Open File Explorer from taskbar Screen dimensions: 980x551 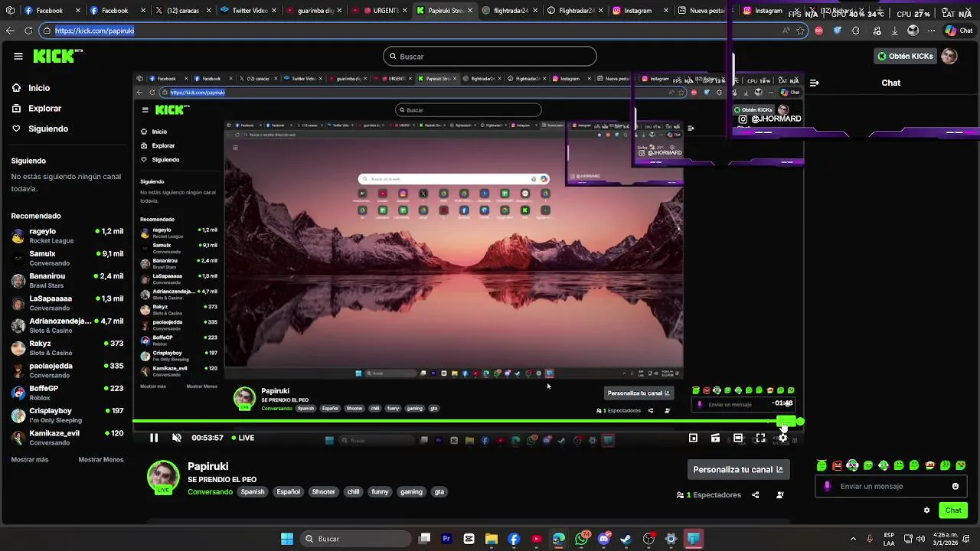point(492,539)
